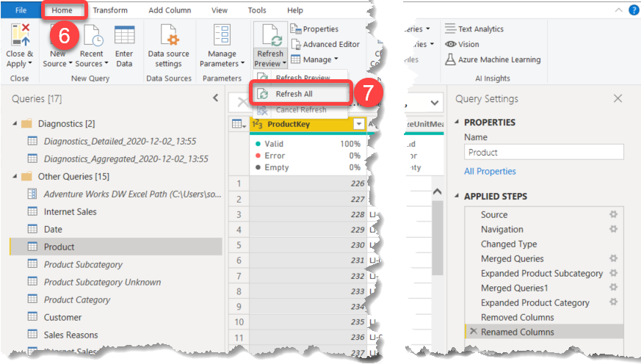
Task: Open the Help tab
Action: point(294,10)
